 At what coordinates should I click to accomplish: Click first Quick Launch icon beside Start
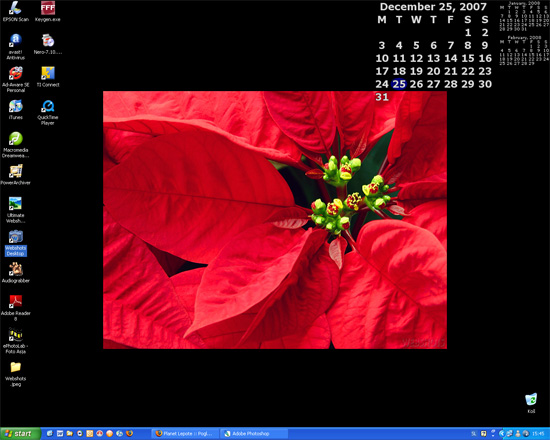(x=50, y=433)
